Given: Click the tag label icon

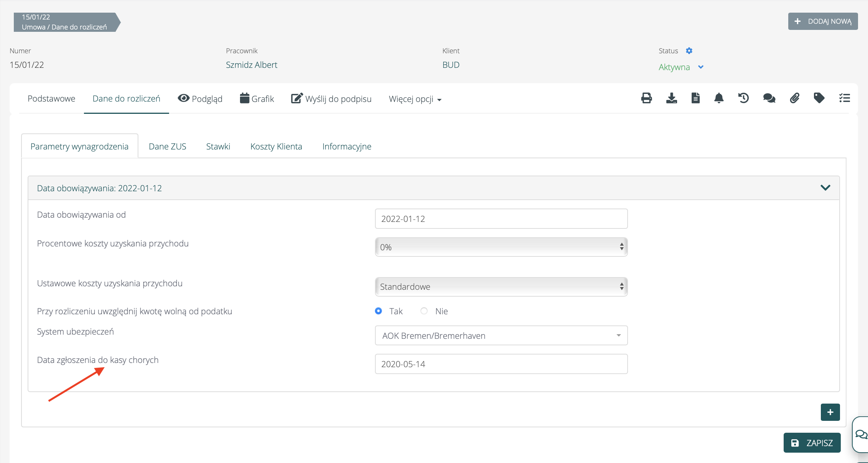Looking at the screenshot, I should 819,98.
